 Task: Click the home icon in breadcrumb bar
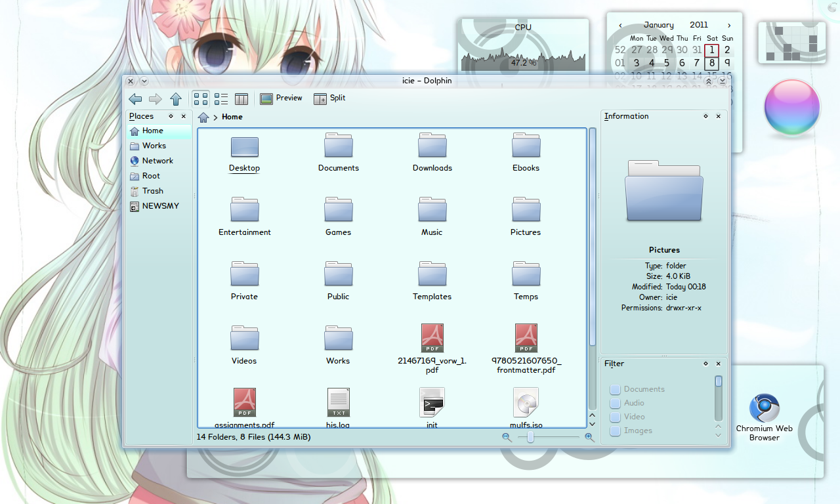[203, 117]
